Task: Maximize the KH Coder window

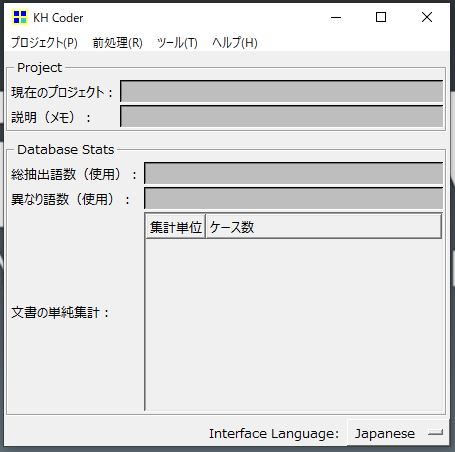Action: pyautogui.click(x=381, y=17)
